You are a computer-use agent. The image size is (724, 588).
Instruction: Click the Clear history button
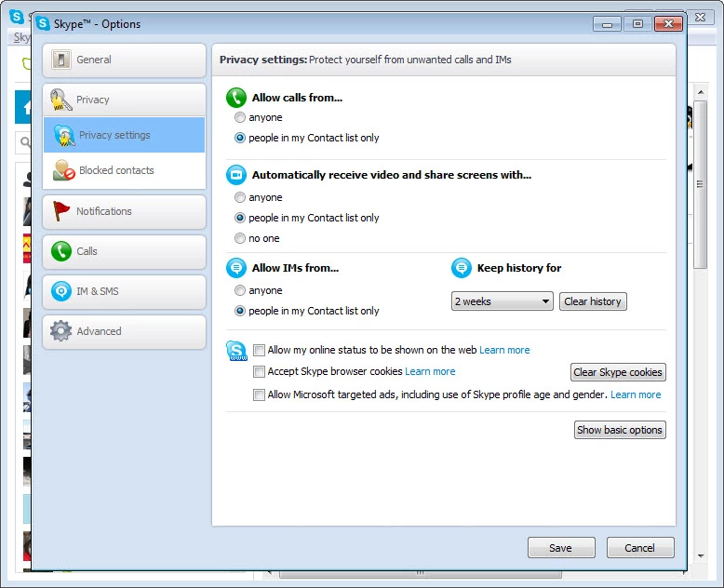click(593, 301)
